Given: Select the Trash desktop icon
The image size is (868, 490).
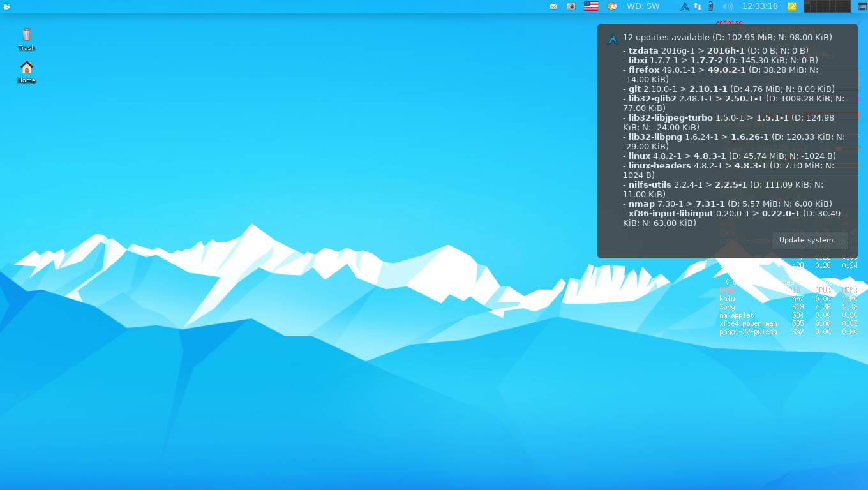Looking at the screenshot, I should pos(26,38).
